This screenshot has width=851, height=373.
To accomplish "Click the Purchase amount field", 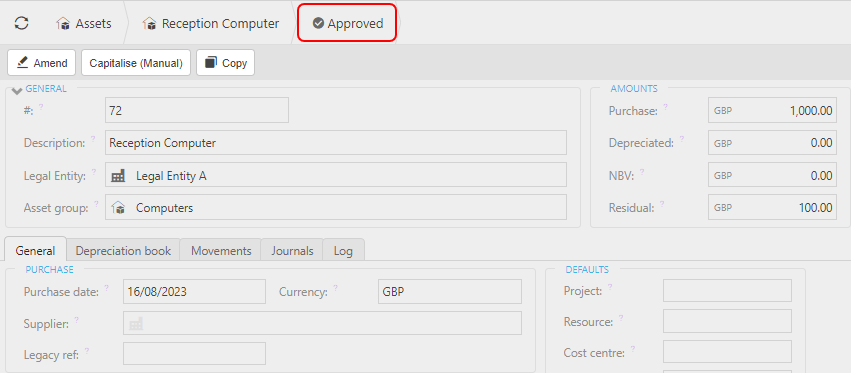I will pyautogui.click(x=772, y=111).
